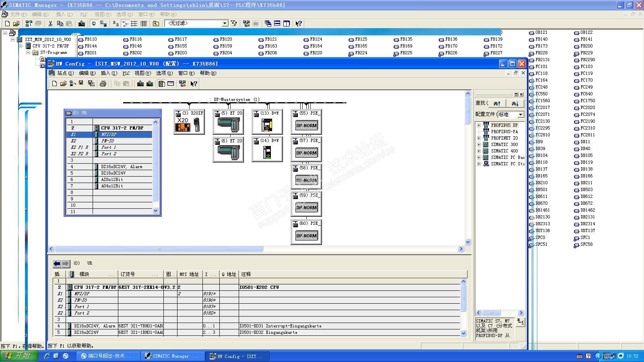Screen dimensions: 644x362
Task: Select AO4x12Bit module in slot 7
Action: (112, 186)
